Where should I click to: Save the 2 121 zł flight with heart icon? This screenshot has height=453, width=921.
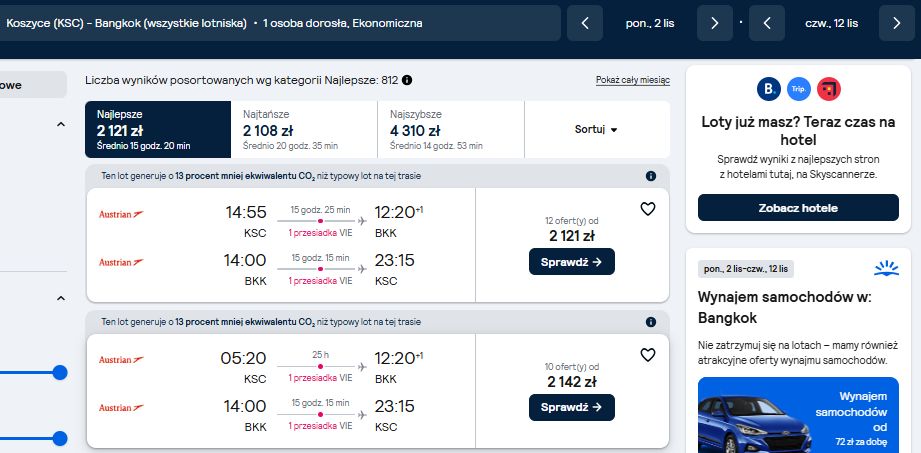[x=647, y=209]
